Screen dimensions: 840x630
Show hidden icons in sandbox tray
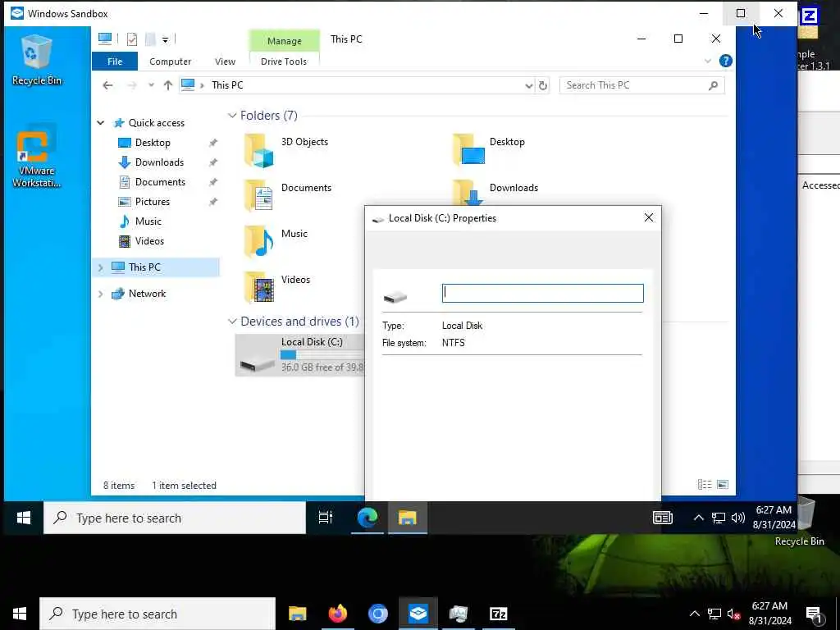coord(698,518)
